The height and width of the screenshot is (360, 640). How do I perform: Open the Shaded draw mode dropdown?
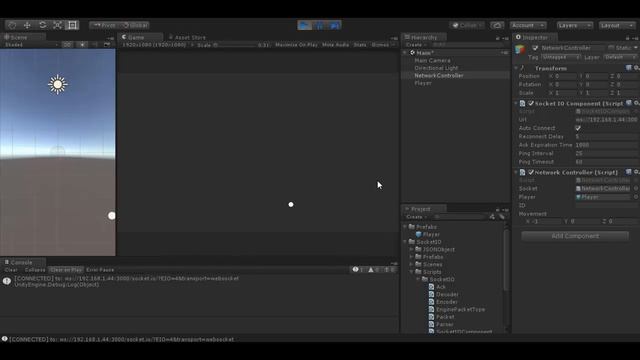(31, 45)
